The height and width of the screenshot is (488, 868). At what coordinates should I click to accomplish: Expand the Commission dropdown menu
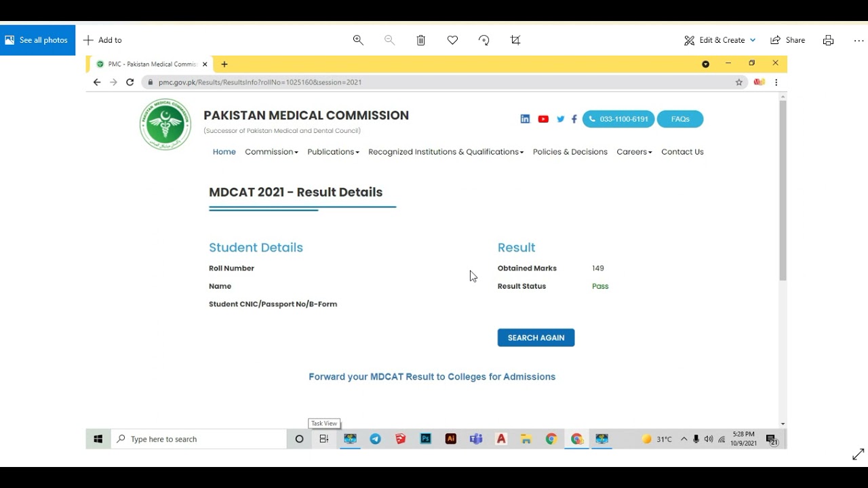pyautogui.click(x=271, y=152)
